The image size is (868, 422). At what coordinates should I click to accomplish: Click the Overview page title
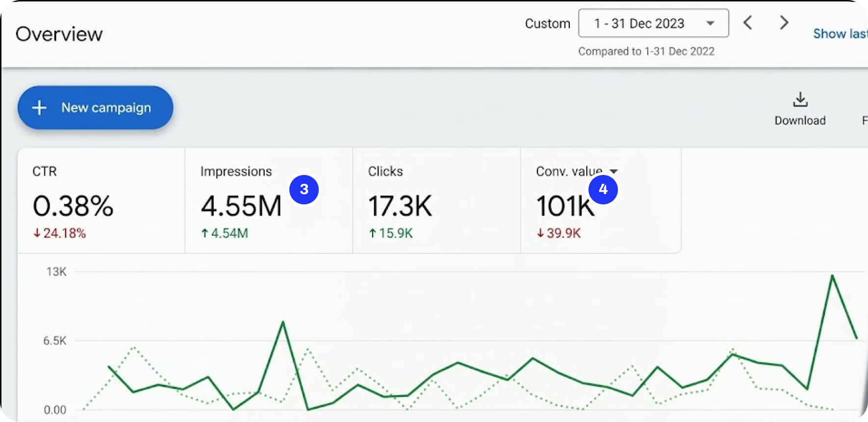(59, 34)
